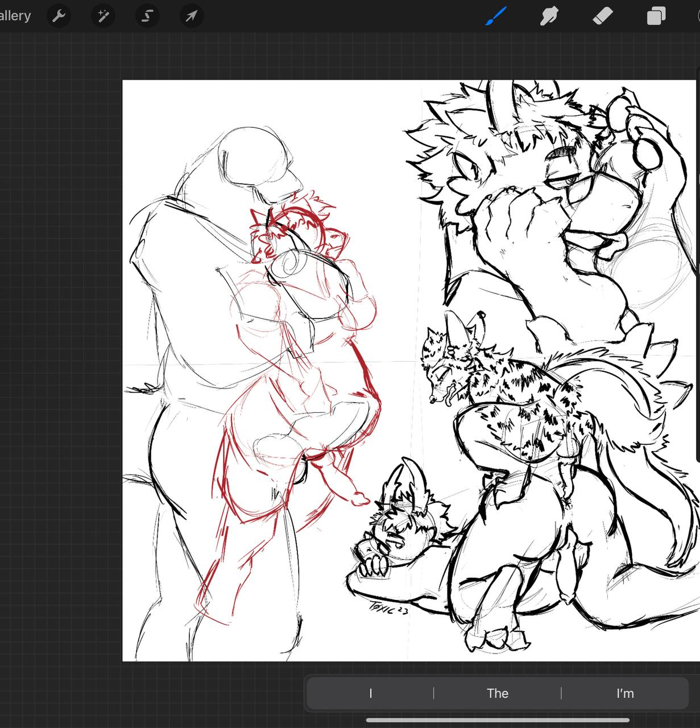Image resolution: width=700 pixels, height=728 pixels.
Task: Select the Eraser tool
Action: tap(602, 16)
